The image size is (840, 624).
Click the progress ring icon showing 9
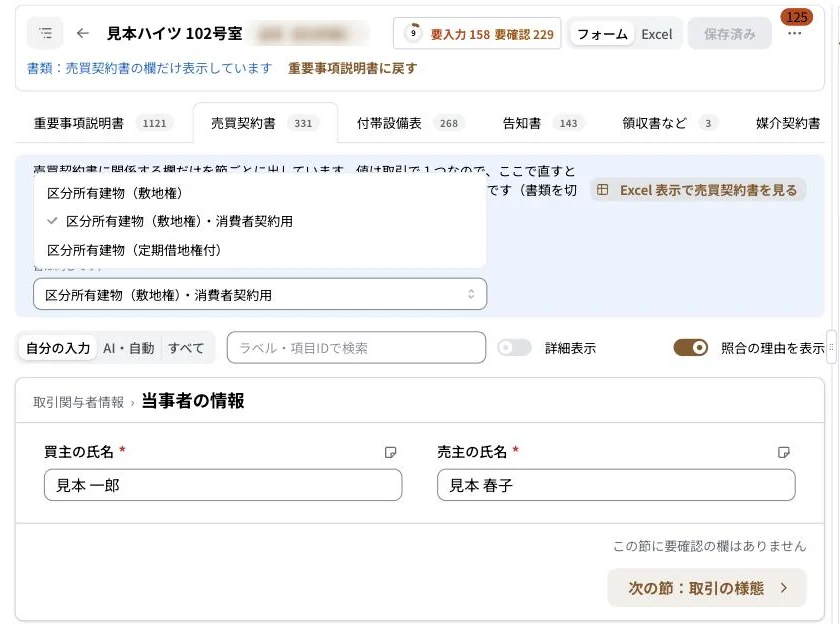click(413, 33)
